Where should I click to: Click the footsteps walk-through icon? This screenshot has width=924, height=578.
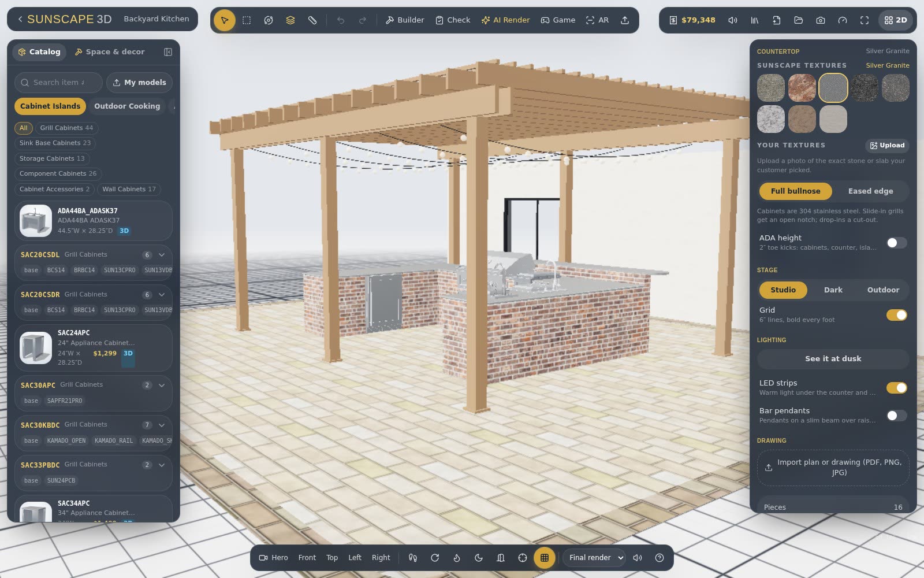tap(413, 558)
